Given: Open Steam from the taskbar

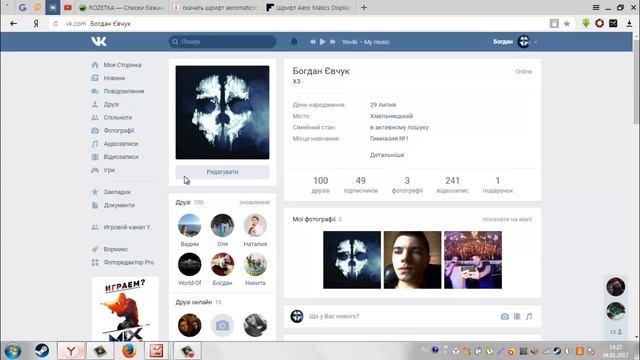Looking at the screenshot, I should click(x=42, y=351).
